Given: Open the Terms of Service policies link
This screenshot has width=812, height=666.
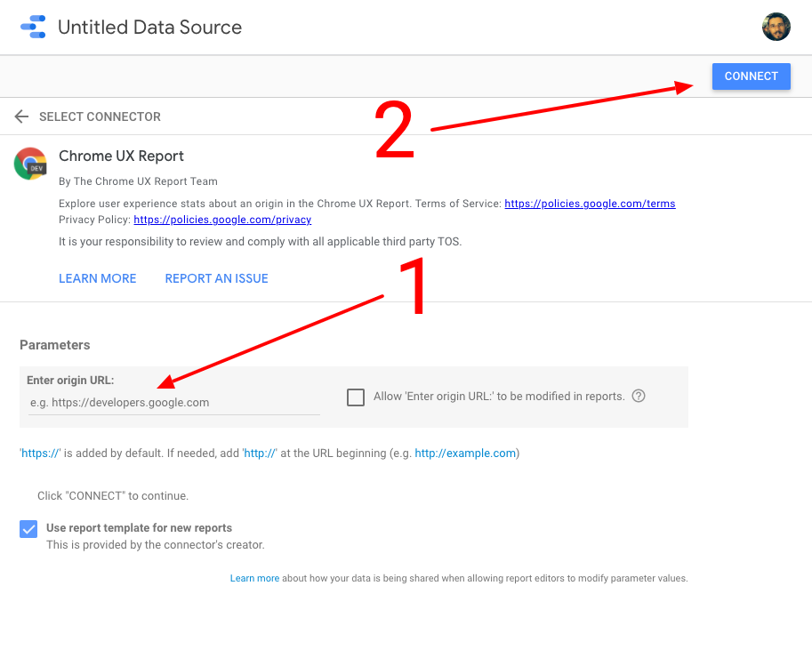Looking at the screenshot, I should [590, 204].
